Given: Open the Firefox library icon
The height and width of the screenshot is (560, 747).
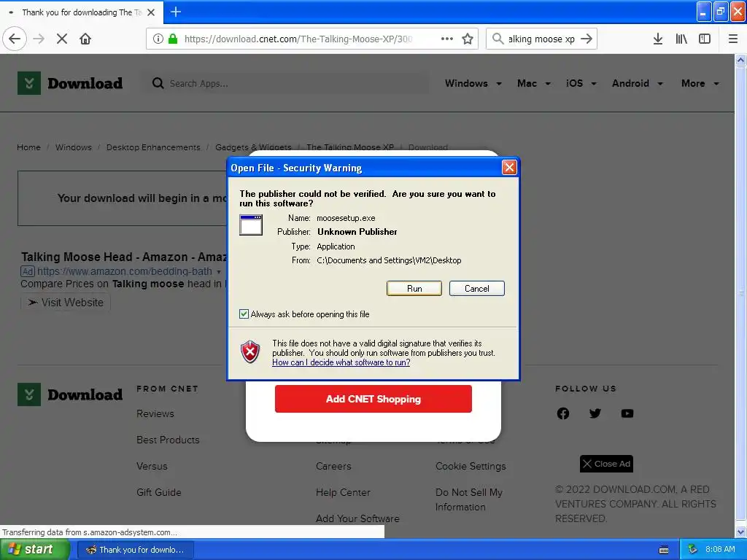Looking at the screenshot, I should [x=681, y=39].
